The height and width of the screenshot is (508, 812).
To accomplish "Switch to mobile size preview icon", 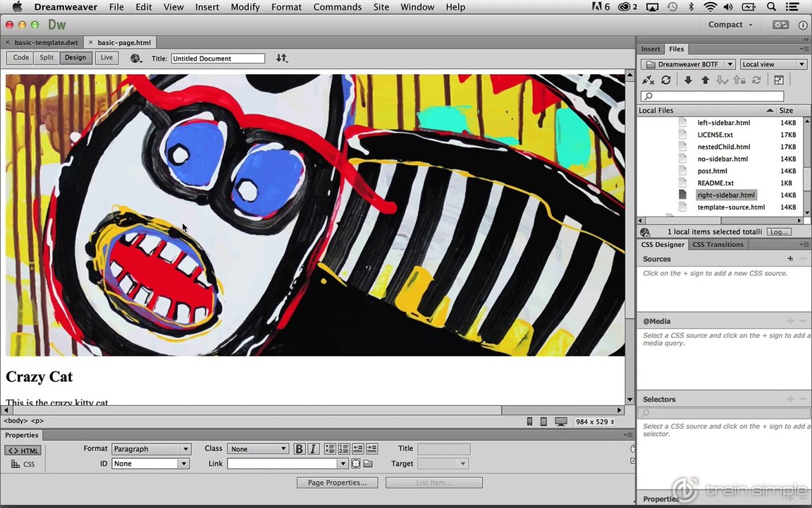I will pos(529,421).
